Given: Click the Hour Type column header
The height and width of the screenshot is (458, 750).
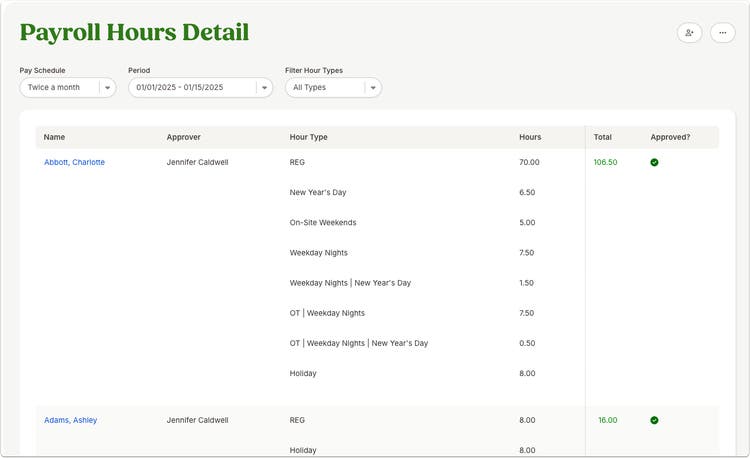Looking at the screenshot, I should pos(309,137).
